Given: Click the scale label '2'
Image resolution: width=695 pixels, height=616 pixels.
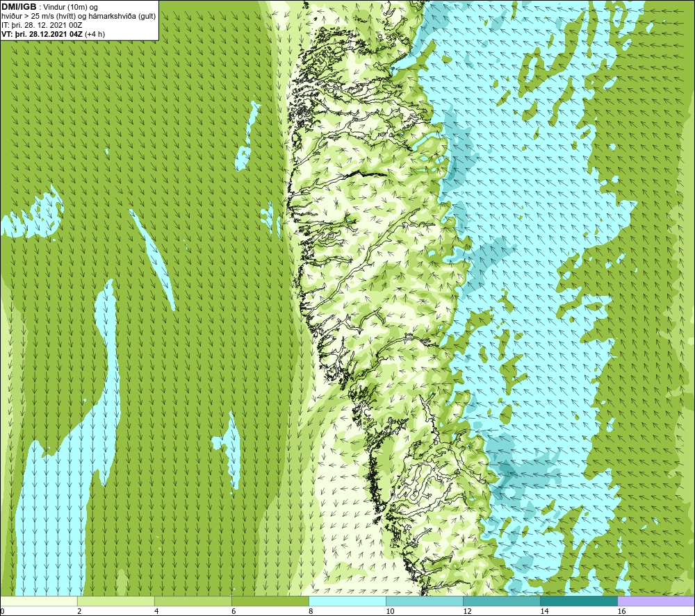Looking at the screenshot, I should pyautogui.click(x=79, y=611).
